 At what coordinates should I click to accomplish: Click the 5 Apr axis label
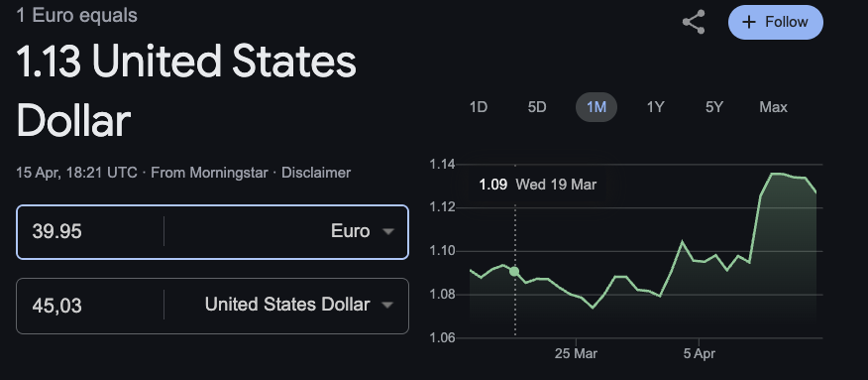coord(699,353)
